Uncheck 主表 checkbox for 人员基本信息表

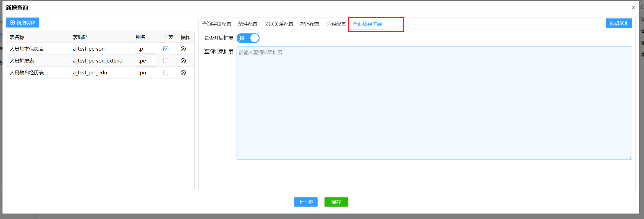[x=166, y=49]
